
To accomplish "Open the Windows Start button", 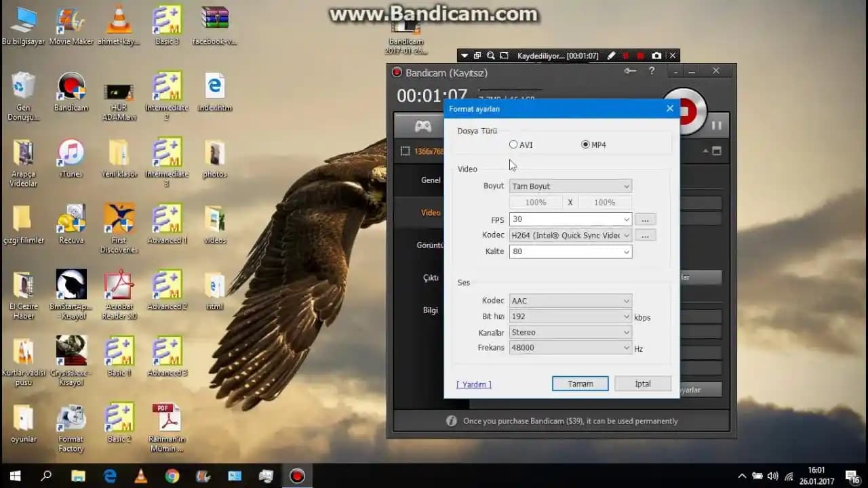I will click(x=15, y=476).
